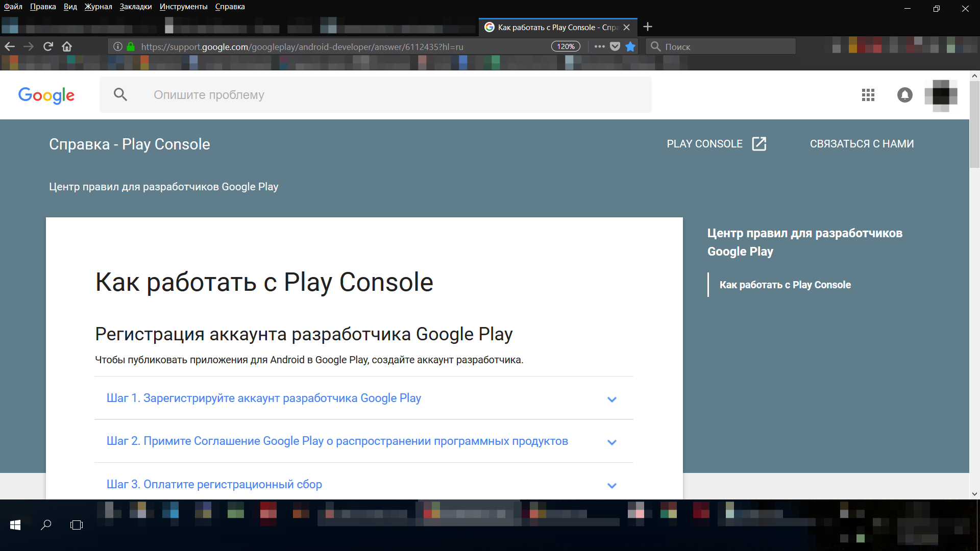Open the Файл menu

point(13,7)
